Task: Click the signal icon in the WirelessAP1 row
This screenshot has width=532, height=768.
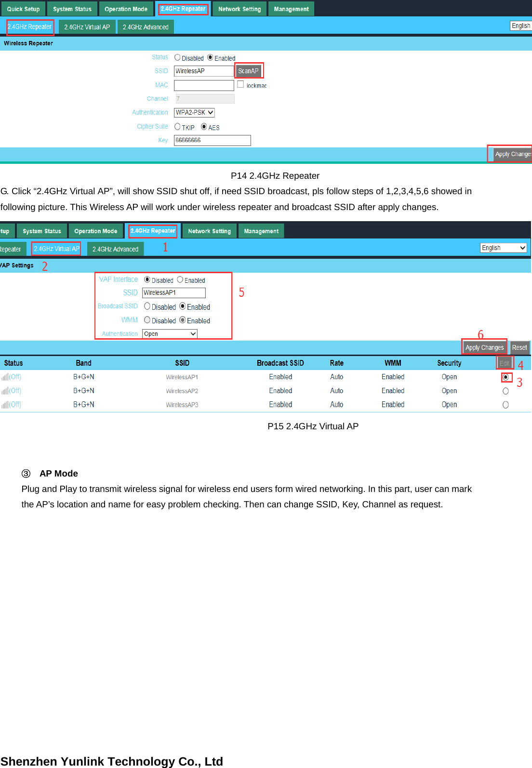Action: pyautogui.click(x=5, y=377)
